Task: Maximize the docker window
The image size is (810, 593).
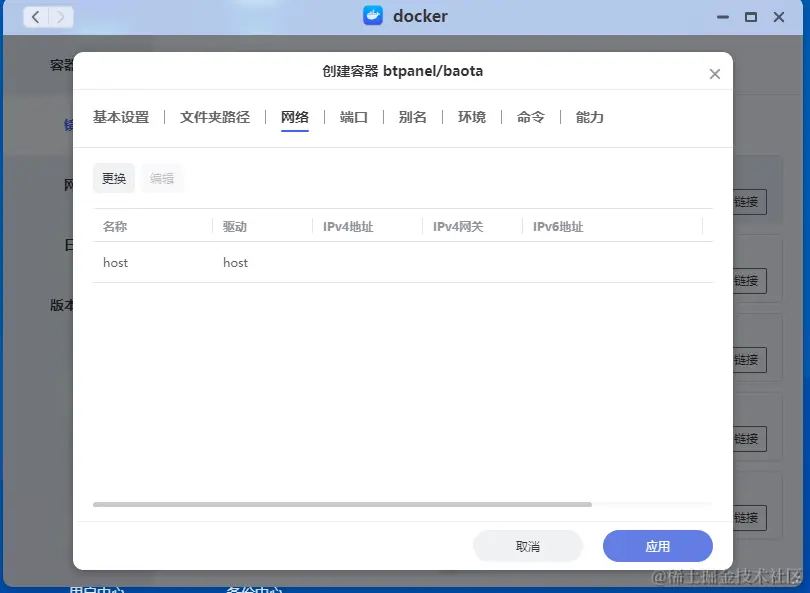Action: (x=751, y=17)
